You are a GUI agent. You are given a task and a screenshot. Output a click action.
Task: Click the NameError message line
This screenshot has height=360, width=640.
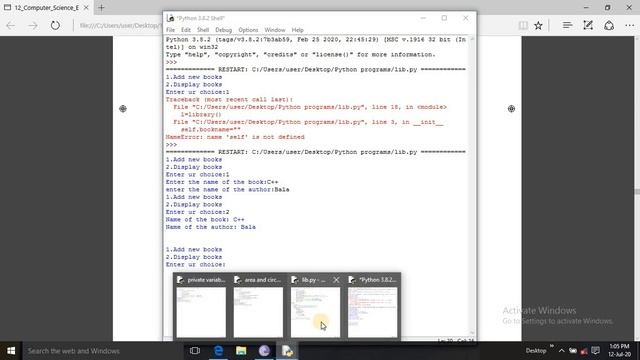[235, 137]
